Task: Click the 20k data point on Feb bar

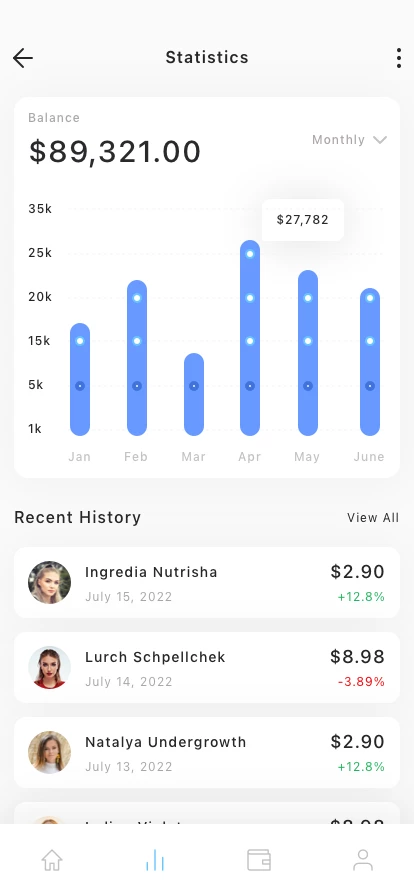Action: [137, 298]
